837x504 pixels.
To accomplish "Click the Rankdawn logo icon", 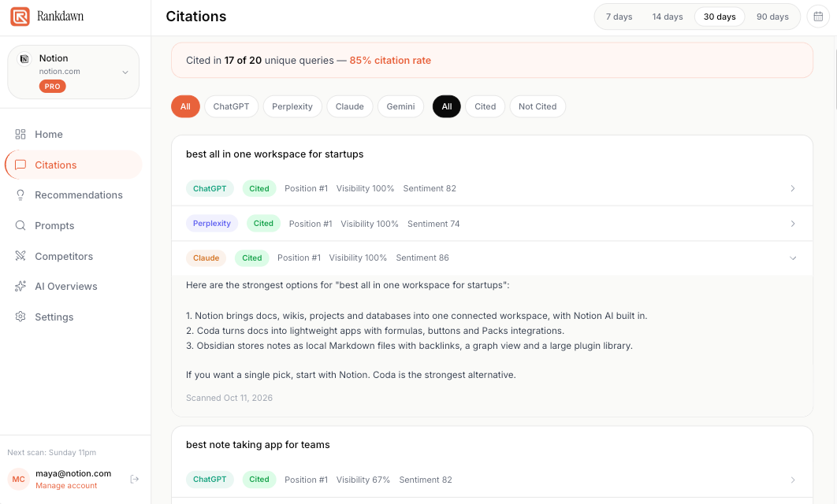I will coord(20,17).
